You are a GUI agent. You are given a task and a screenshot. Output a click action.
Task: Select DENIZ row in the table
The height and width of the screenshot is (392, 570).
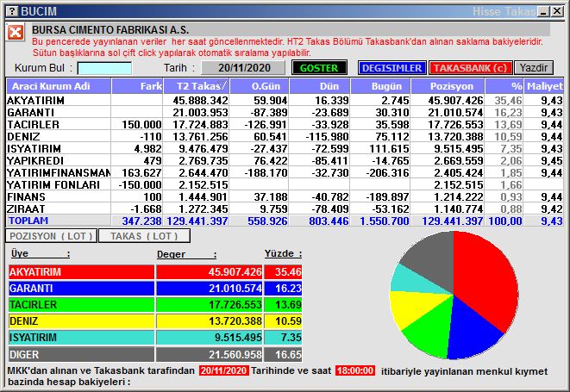pyautogui.click(x=285, y=137)
